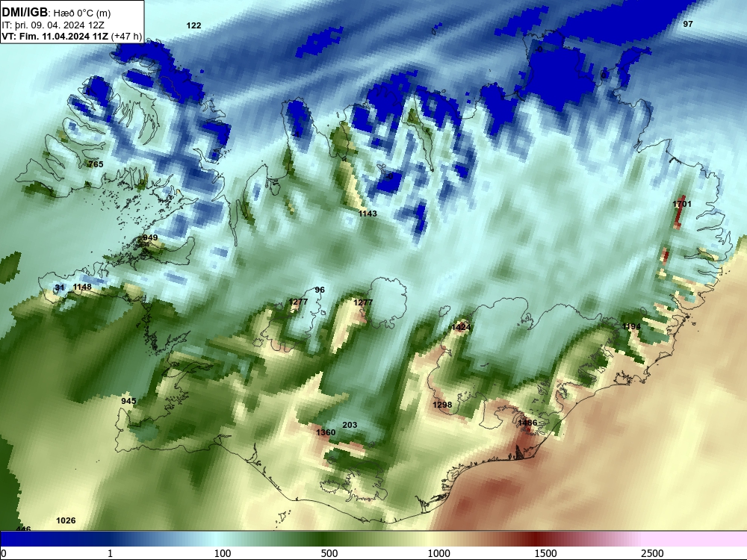The image size is (747, 560).
Task: Select the 1000 tick on the color scale
Action: point(438,553)
